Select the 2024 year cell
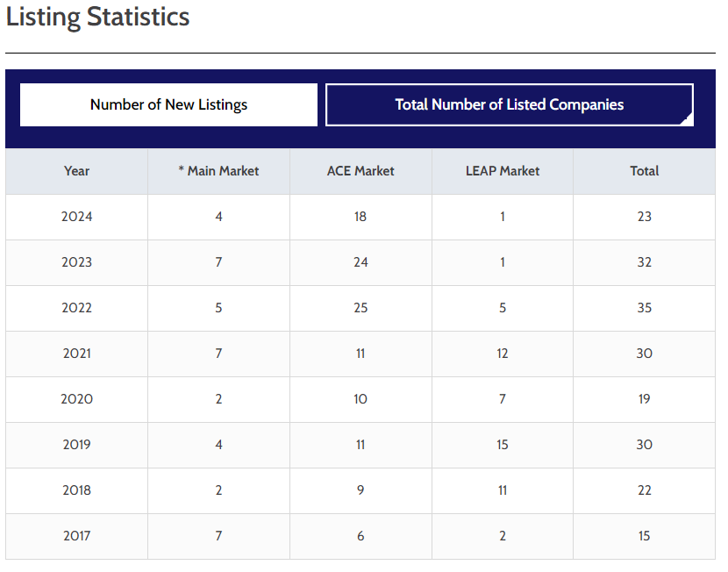This screenshot has height=572, width=728. (76, 217)
